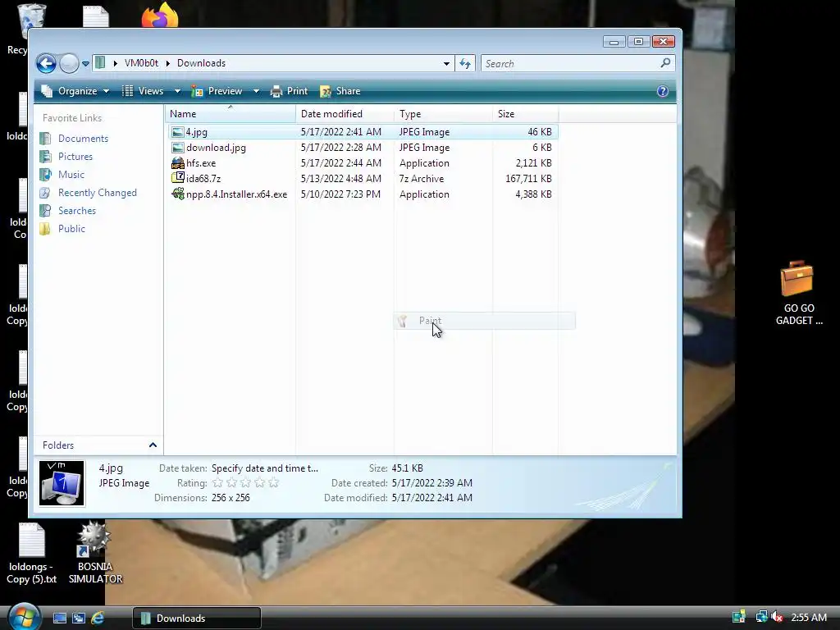
Task: Open dropdown arrow after VM0b0t breadcrumb
Action: coord(167,63)
